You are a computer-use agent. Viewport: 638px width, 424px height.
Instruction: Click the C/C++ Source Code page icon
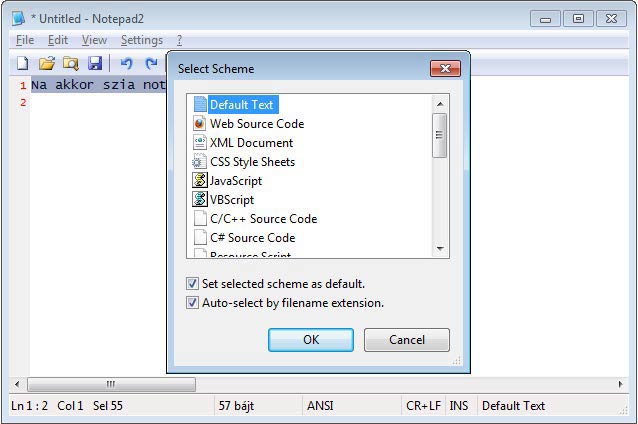[200, 219]
